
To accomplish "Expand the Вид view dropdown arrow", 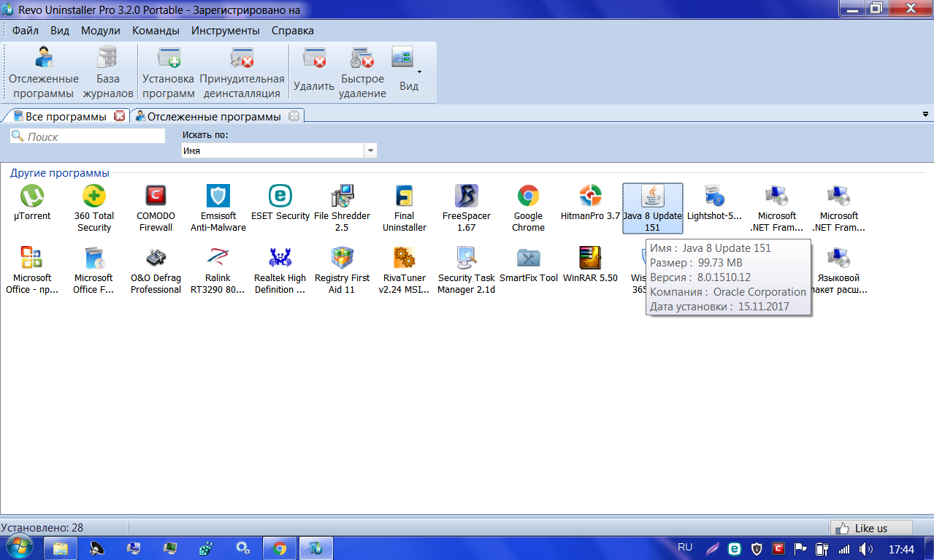I will click(419, 72).
